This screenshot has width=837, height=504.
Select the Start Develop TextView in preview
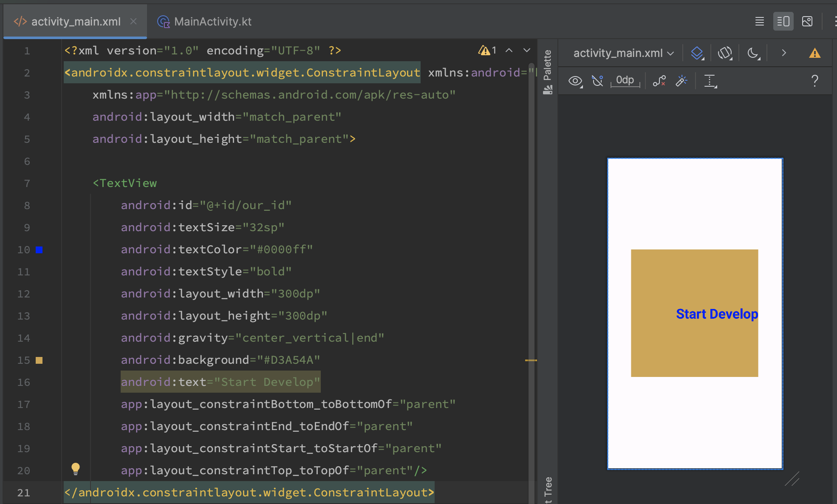[695, 313]
